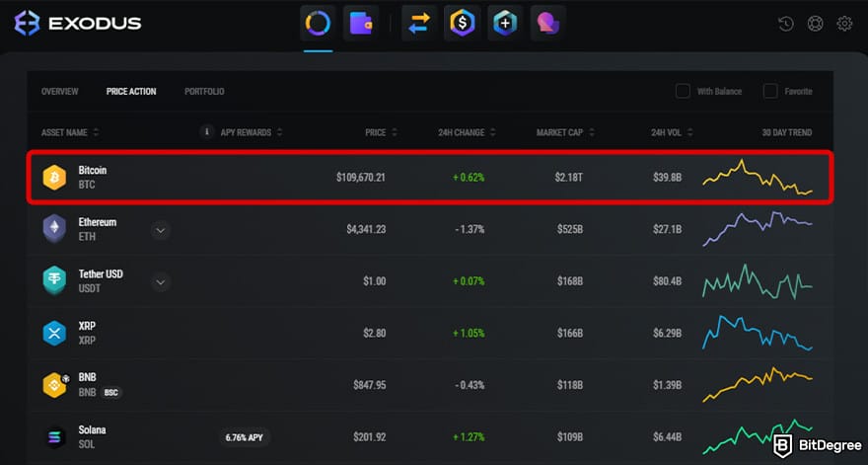Open the Exchange arrows icon

(x=419, y=24)
